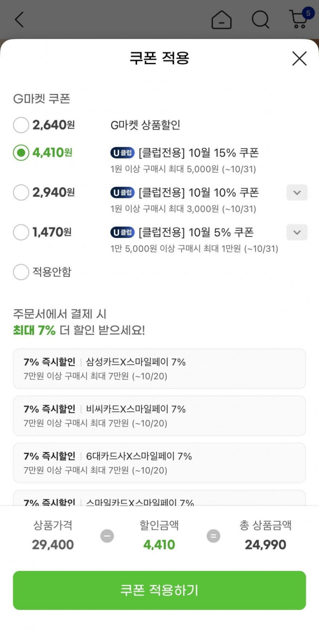Expand the 10월 10% 쿠폰 details

click(297, 193)
